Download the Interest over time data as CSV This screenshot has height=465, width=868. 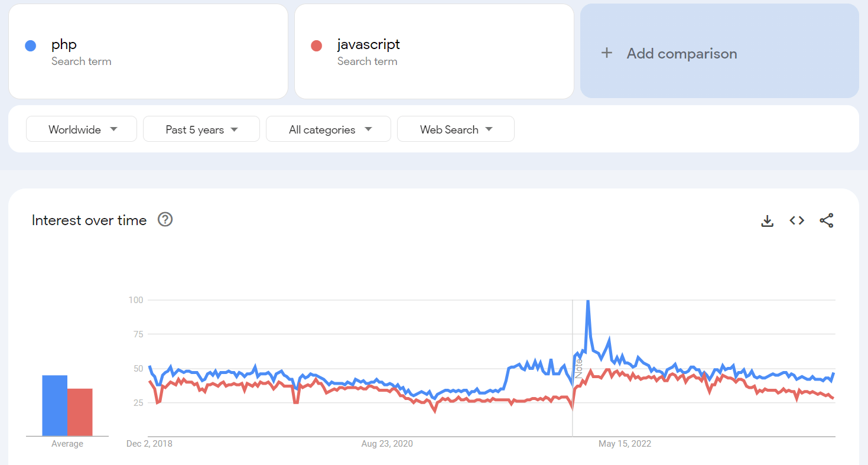tap(767, 220)
